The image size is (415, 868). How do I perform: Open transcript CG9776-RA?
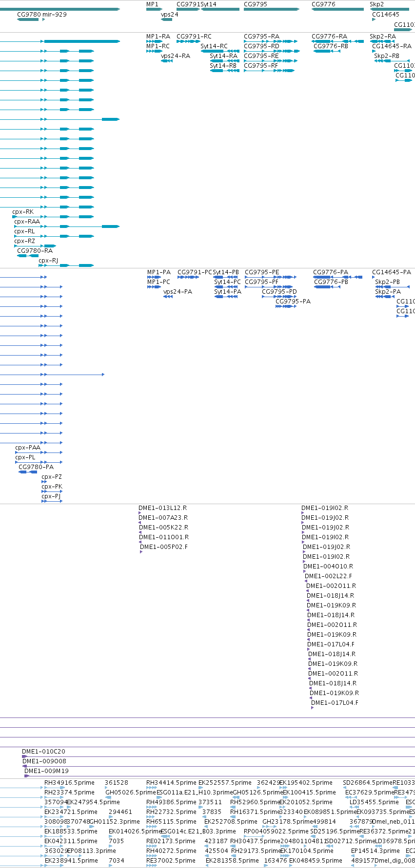tap(329, 37)
